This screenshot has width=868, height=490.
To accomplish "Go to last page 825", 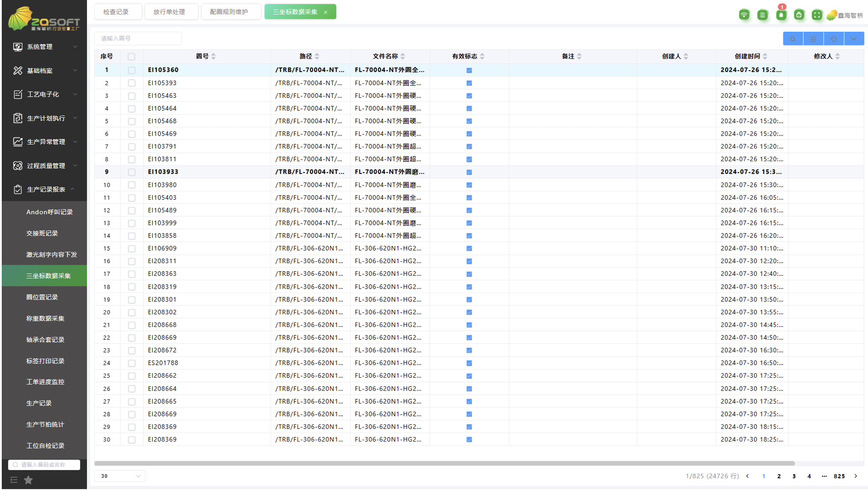I will click(839, 476).
